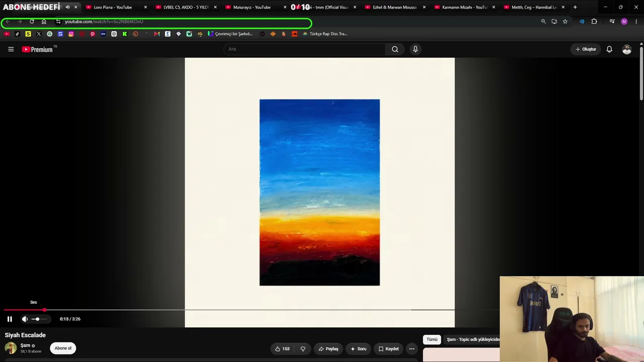Open YouTube account avatar menu
This screenshot has height=362, width=644.
[x=627, y=49]
